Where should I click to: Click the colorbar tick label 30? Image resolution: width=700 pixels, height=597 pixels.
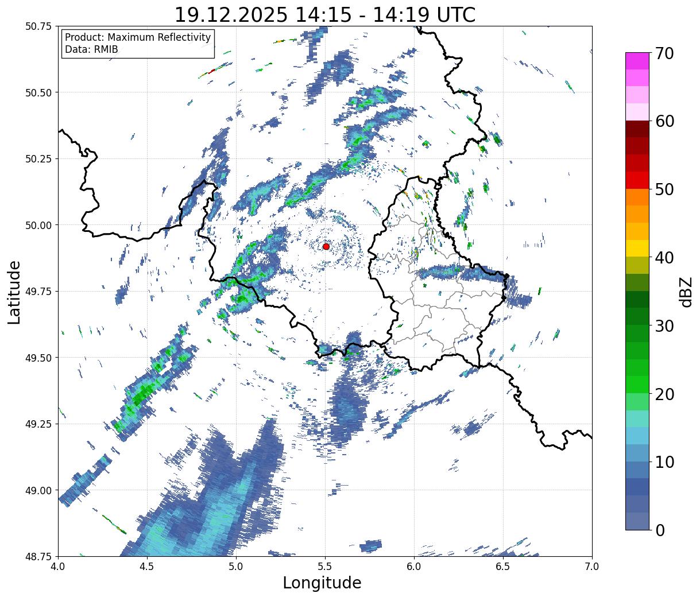pyautogui.click(x=664, y=325)
